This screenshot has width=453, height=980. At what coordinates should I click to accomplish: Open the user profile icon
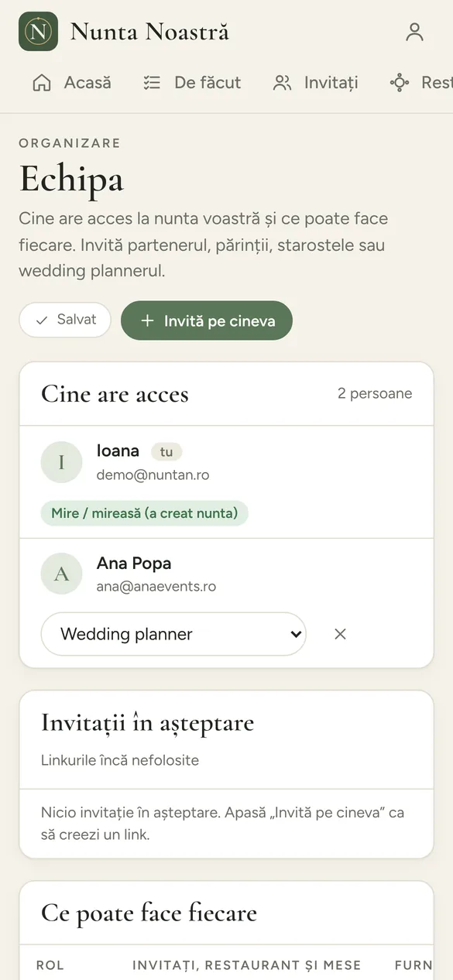pos(415,32)
